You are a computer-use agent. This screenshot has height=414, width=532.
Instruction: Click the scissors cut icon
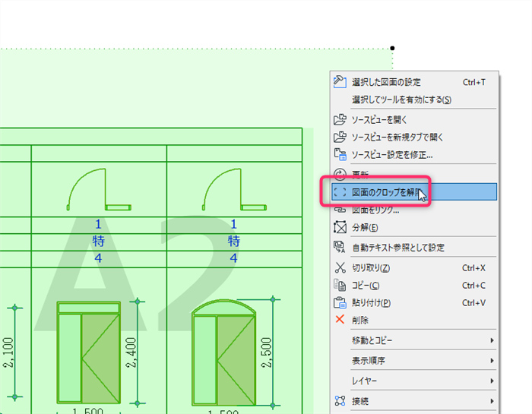point(340,267)
